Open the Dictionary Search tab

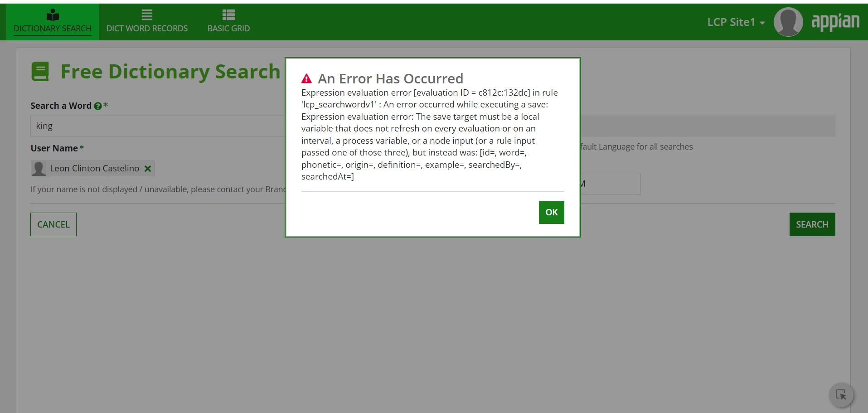[53, 22]
